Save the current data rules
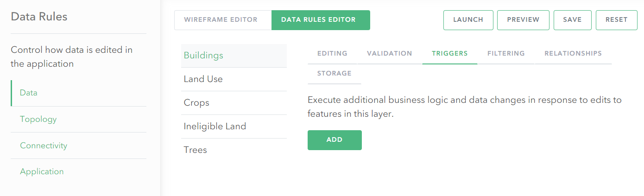The height and width of the screenshot is (196, 644). tap(573, 20)
